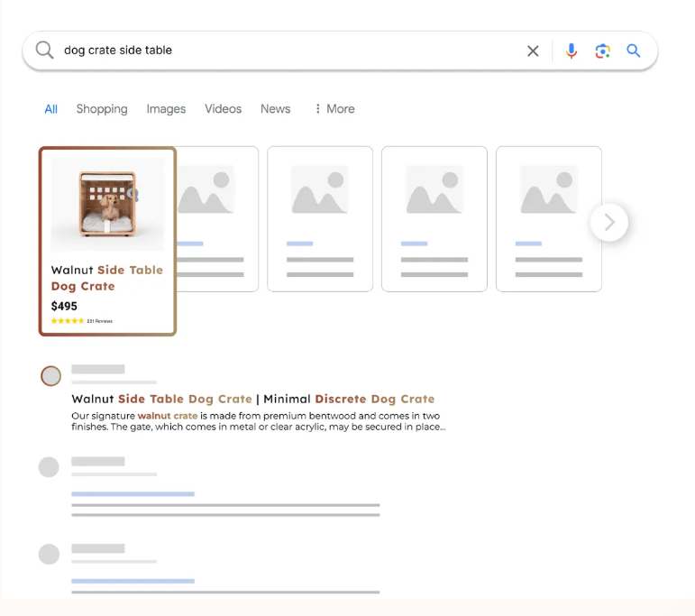Open the Images tab
This screenshot has height=616, width=695.
pos(166,109)
